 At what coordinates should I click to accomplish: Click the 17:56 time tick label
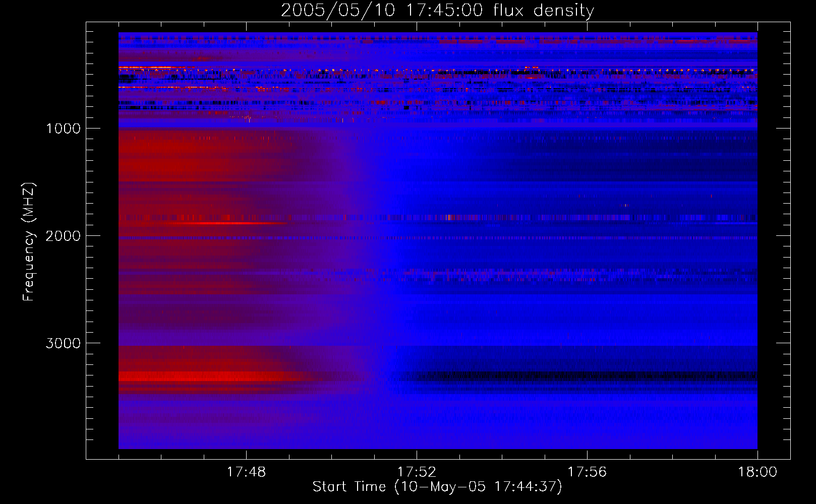pyautogui.click(x=587, y=472)
